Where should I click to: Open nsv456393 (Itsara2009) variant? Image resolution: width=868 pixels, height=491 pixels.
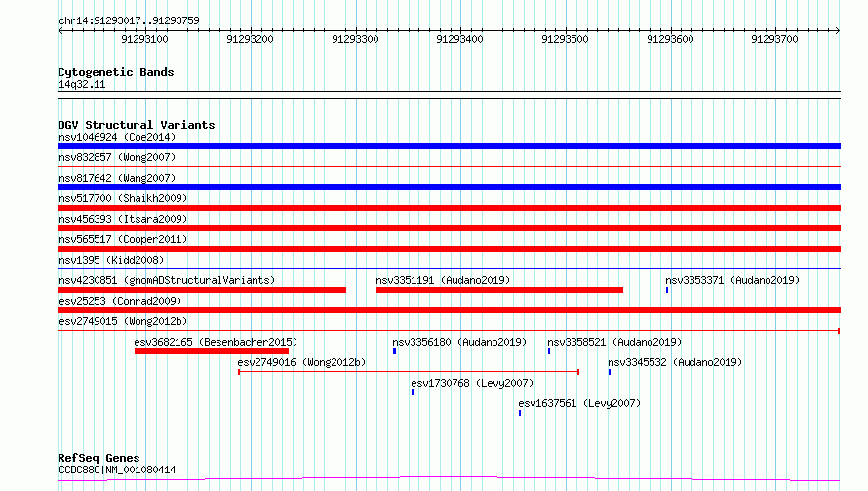pos(123,219)
